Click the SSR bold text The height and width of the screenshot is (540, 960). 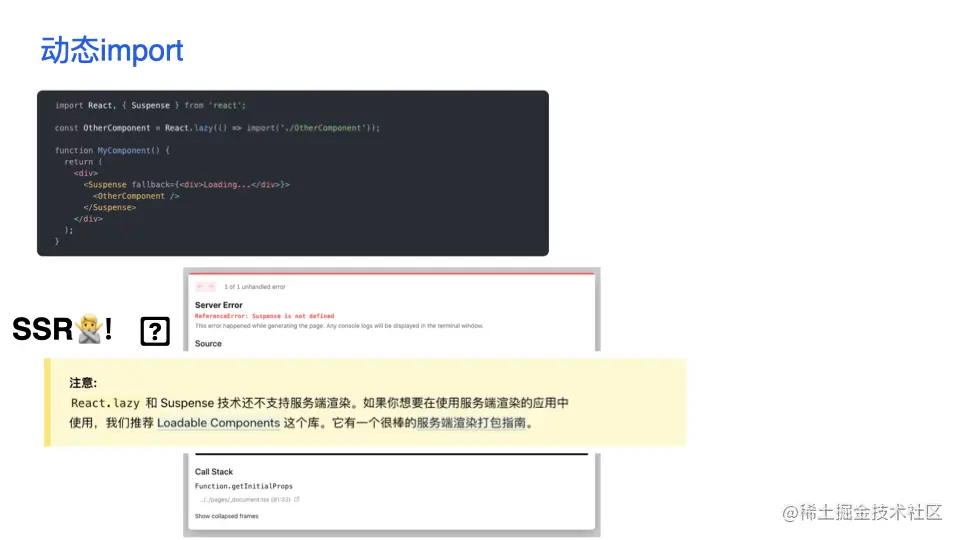43,329
